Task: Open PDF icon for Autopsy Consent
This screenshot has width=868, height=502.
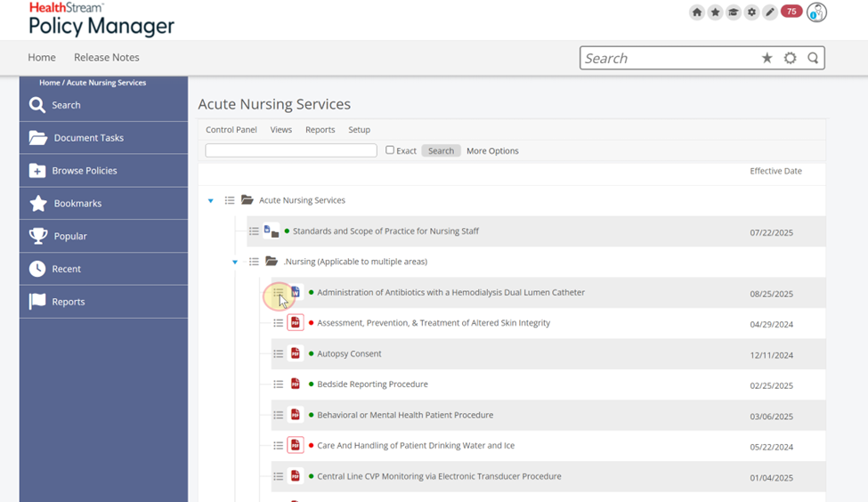Action: [x=296, y=353]
